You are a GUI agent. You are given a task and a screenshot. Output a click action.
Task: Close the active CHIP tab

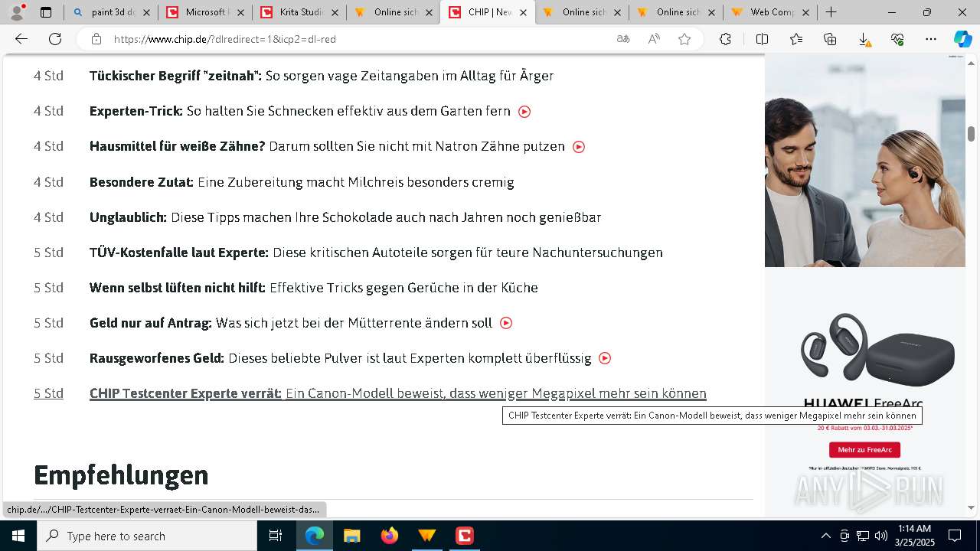click(x=524, y=12)
